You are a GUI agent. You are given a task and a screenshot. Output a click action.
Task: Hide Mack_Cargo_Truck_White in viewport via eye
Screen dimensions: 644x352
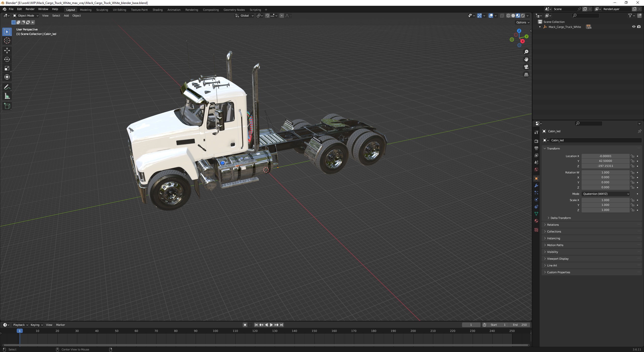[634, 27]
